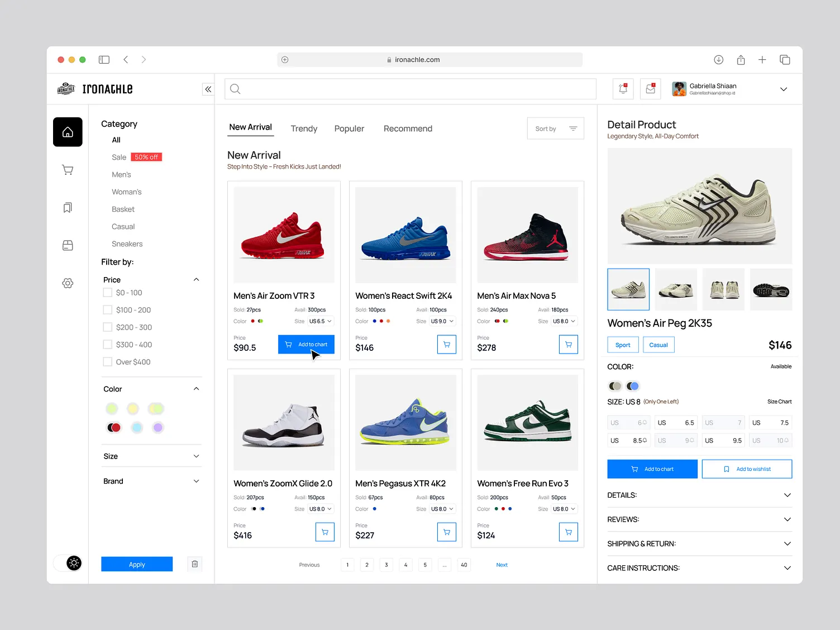Select size US 7.5 in detail panel
Image resolution: width=840 pixels, height=630 pixels.
[771, 423]
